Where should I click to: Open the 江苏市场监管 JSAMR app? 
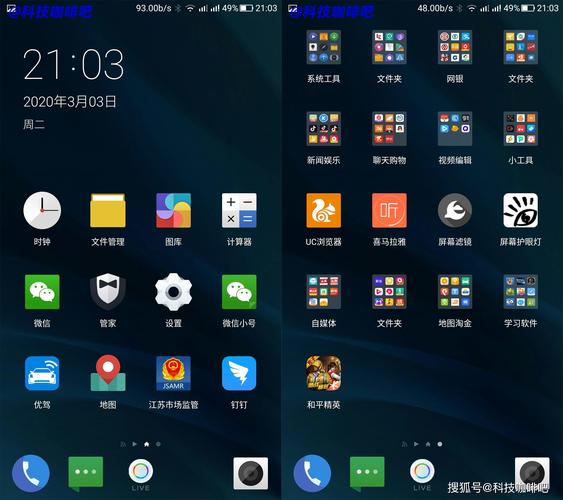click(x=173, y=373)
